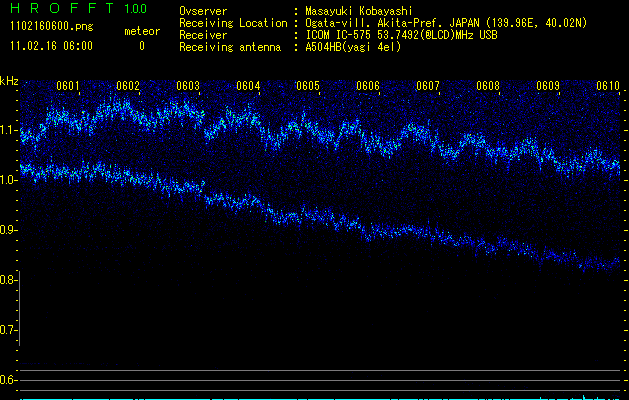Select the 0608 time marker
This screenshot has height=400, width=629.
488,86
